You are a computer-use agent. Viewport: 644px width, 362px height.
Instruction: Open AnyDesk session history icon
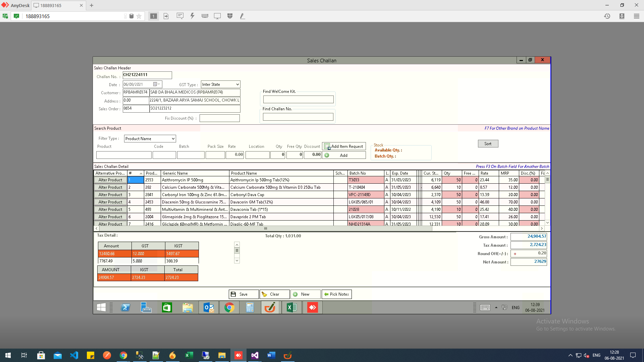tap(607, 16)
